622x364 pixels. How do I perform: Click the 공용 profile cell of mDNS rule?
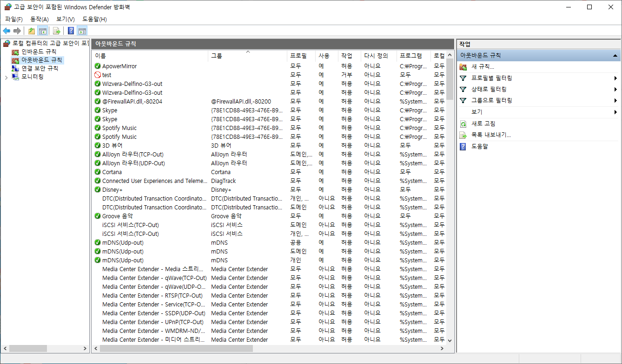tap(296, 242)
